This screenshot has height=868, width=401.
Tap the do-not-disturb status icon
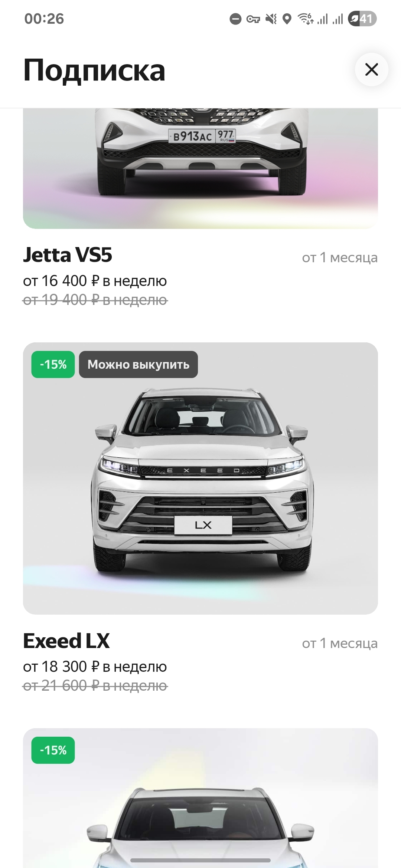click(235, 19)
